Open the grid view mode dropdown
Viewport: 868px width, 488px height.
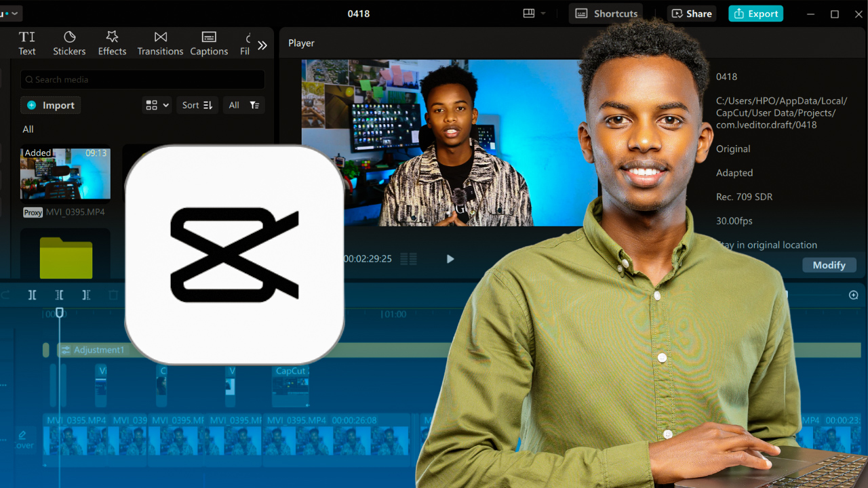(x=157, y=105)
